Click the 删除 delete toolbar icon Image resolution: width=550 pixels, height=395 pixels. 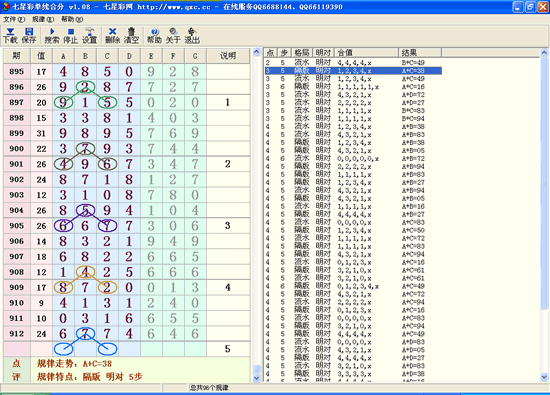point(113,36)
